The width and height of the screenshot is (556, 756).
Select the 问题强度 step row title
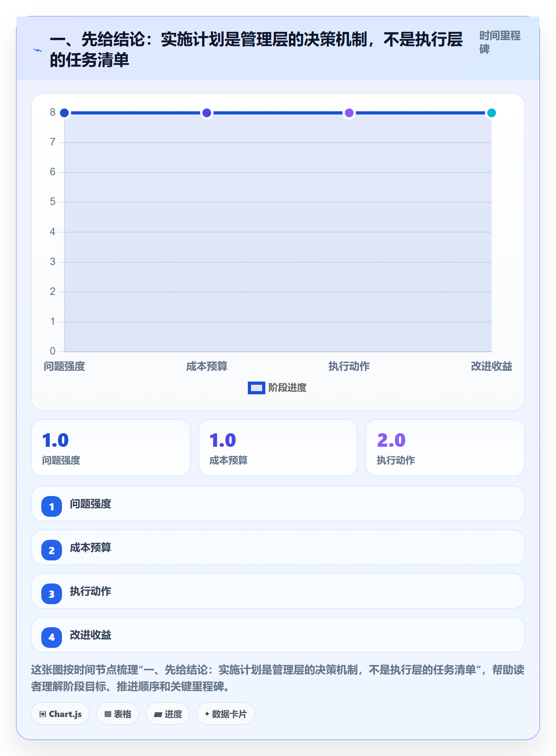coord(91,504)
